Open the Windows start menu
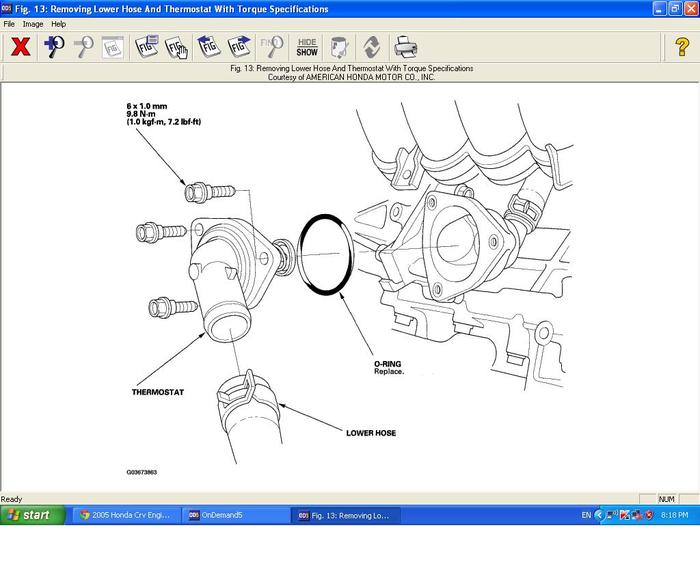Image resolution: width=700 pixels, height=571 pixels. (x=32, y=515)
